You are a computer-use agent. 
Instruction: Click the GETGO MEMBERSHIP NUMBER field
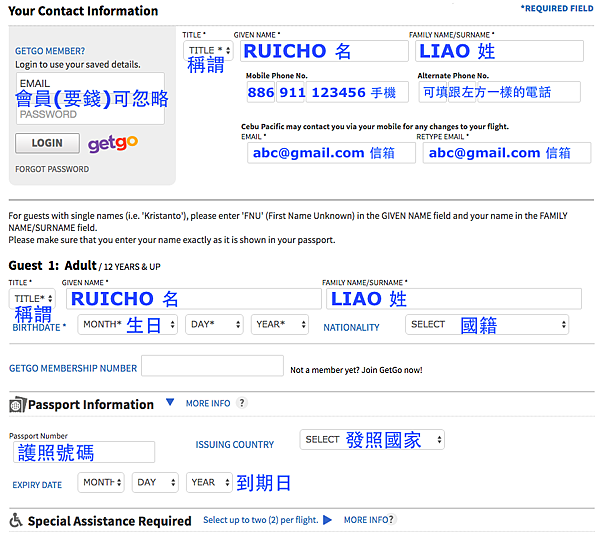pos(212,366)
